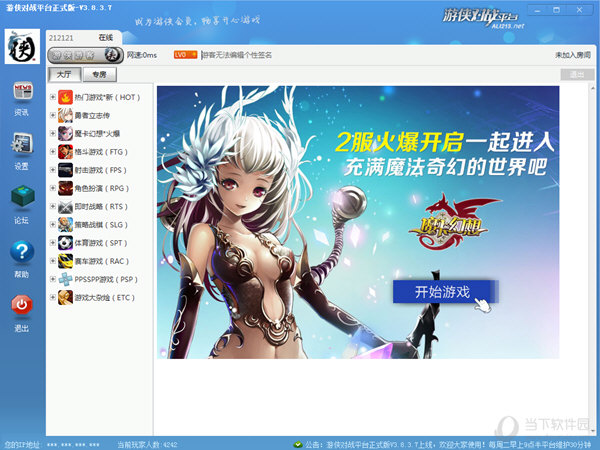Close the platform window
The width and height of the screenshot is (600, 450).
tap(579, 10)
